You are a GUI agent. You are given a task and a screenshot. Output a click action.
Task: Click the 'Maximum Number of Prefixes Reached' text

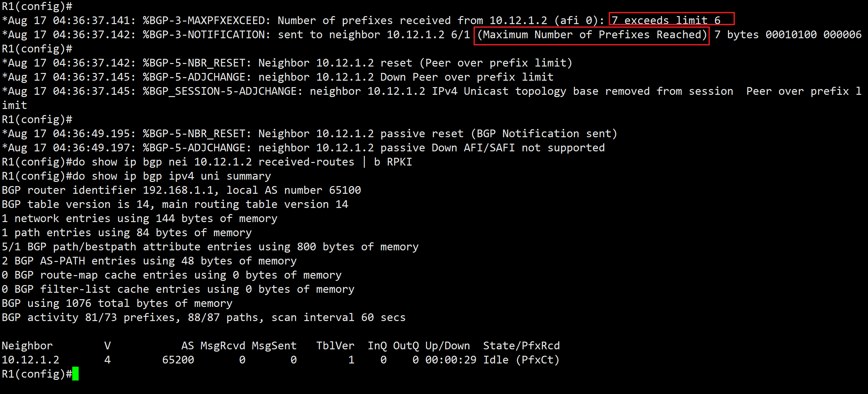(x=592, y=35)
